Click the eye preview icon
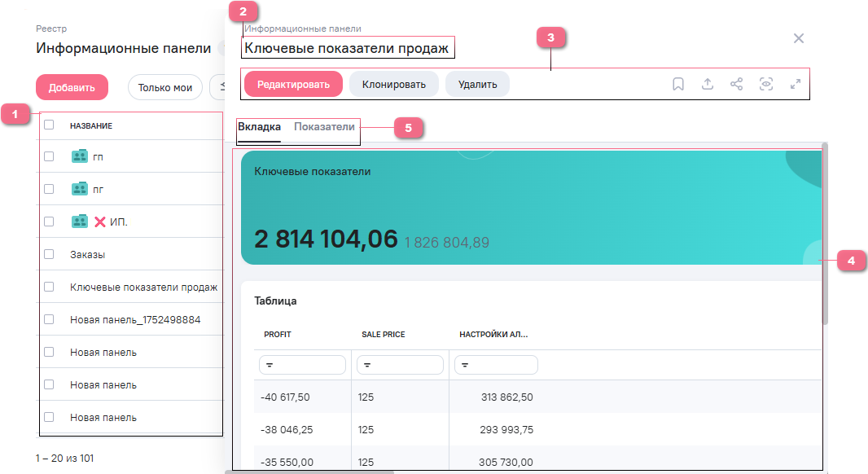The image size is (868, 474). pyautogui.click(x=766, y=84)
